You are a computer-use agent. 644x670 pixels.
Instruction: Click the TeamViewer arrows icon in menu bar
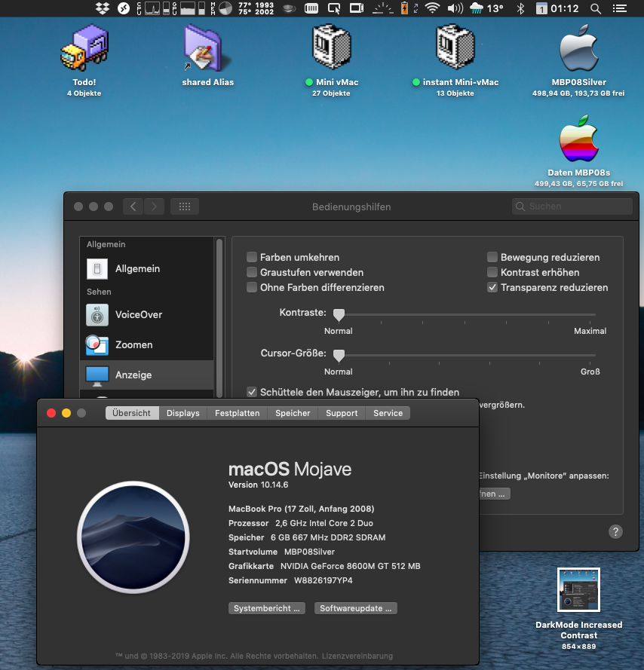coord(124,8)
